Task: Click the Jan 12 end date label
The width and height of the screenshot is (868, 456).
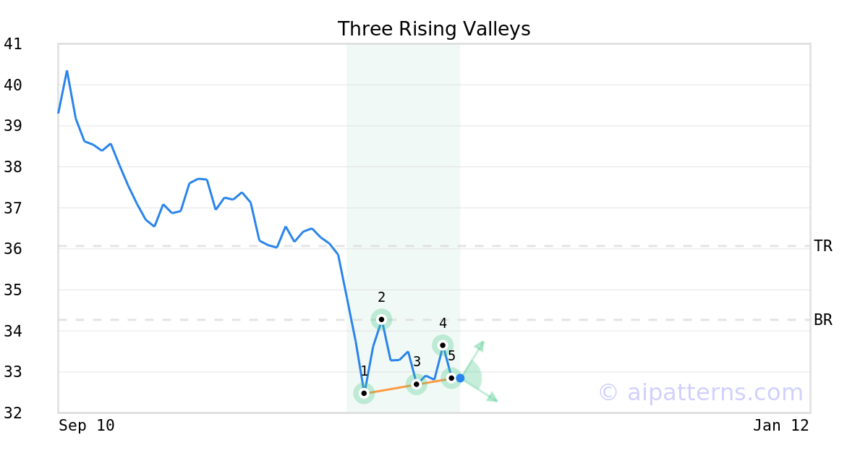Action: click(780, 426)
